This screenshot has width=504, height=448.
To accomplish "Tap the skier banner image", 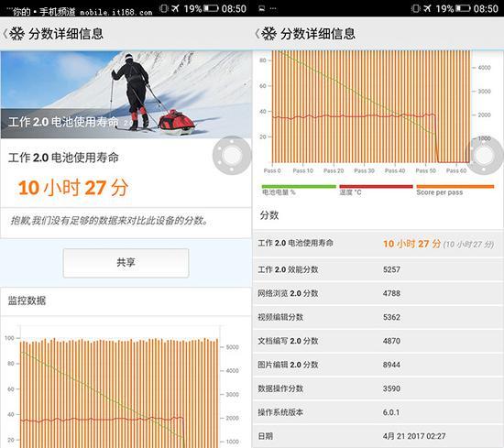I will [126, 94].
